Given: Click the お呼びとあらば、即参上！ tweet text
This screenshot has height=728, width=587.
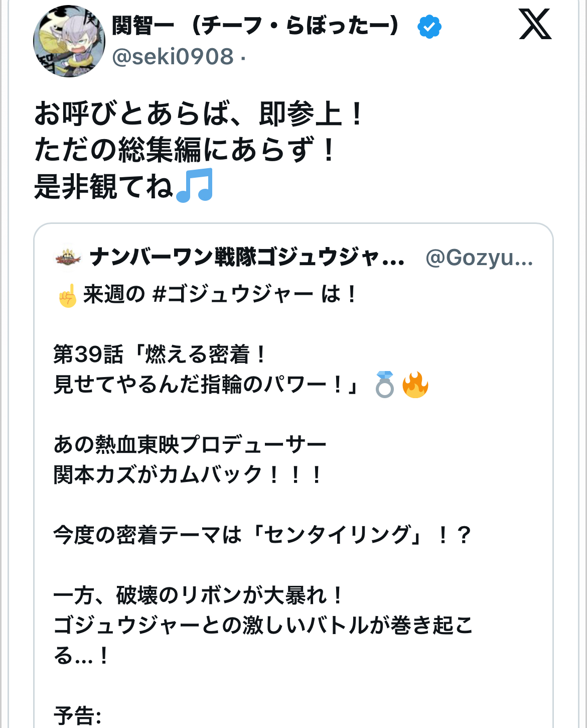Looking at the screenshot, I should [x=199, y=113].
